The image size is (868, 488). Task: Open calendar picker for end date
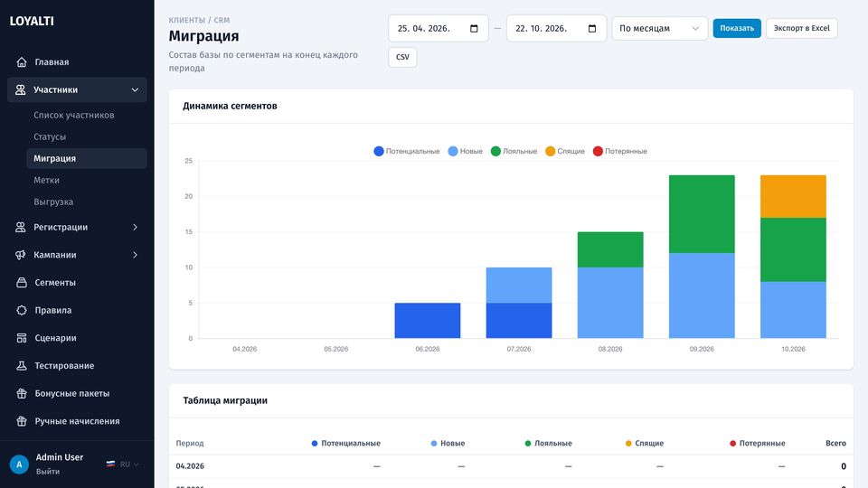pos(591,28)
